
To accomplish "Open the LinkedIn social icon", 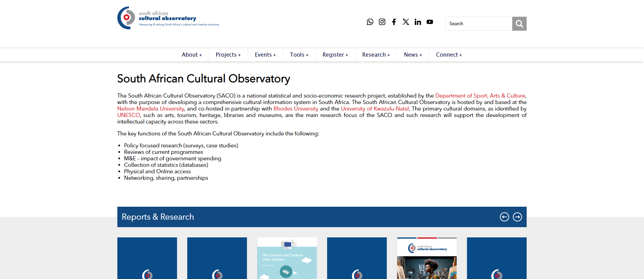I will (418, 22).
